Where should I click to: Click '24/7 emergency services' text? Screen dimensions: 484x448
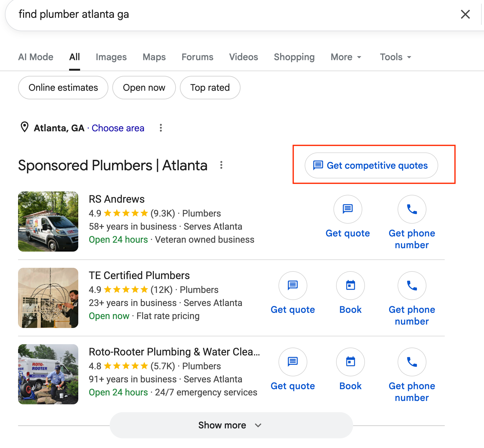coord(206,392)
